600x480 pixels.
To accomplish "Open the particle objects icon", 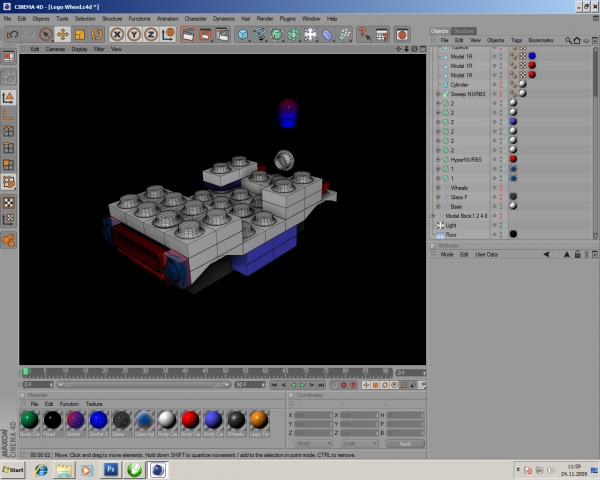I will point(344,35).
